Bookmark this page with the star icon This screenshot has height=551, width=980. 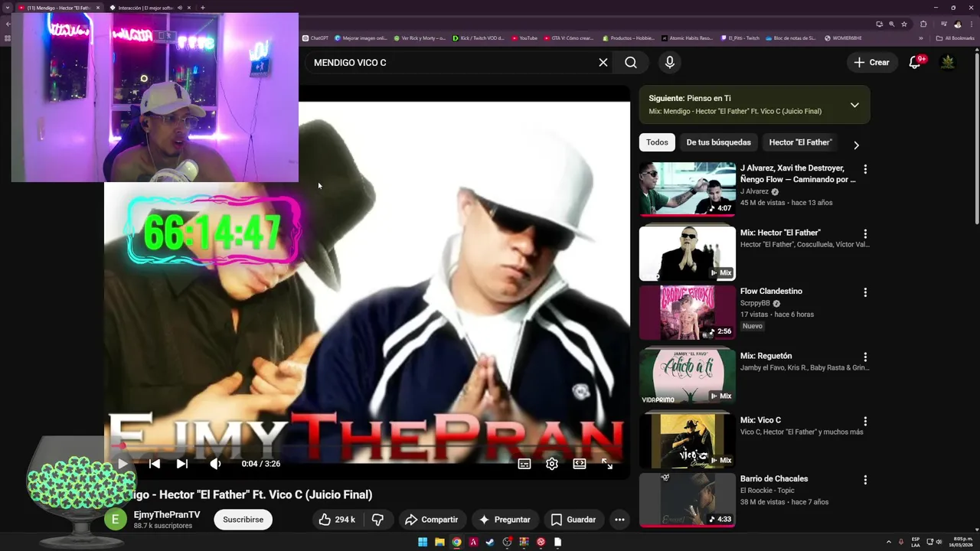tap(904, 24)
